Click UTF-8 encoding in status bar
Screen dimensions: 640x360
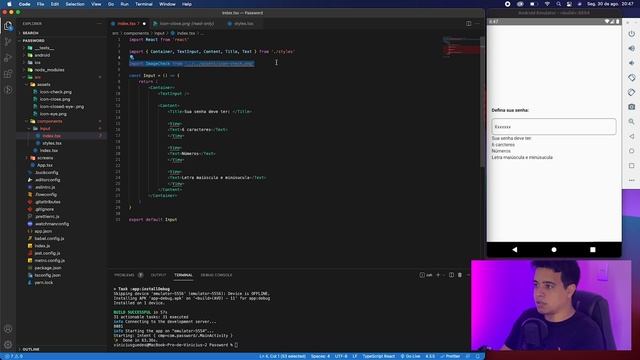click(x=341, y=356)
